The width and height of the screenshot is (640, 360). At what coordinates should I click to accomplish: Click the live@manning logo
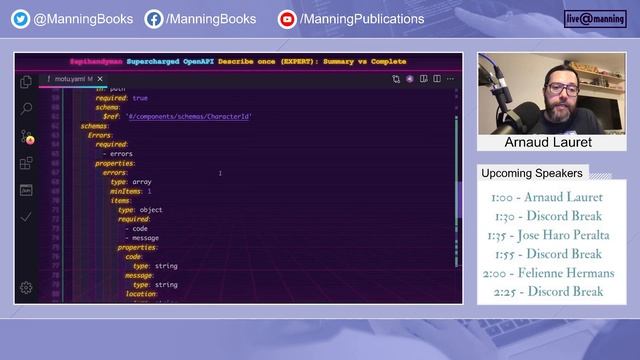coord(595,19)
